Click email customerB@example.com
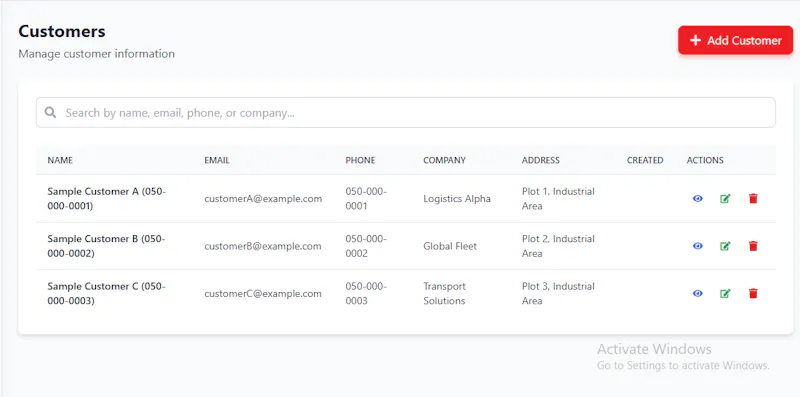Screen dimensions: 800x397 263,246
